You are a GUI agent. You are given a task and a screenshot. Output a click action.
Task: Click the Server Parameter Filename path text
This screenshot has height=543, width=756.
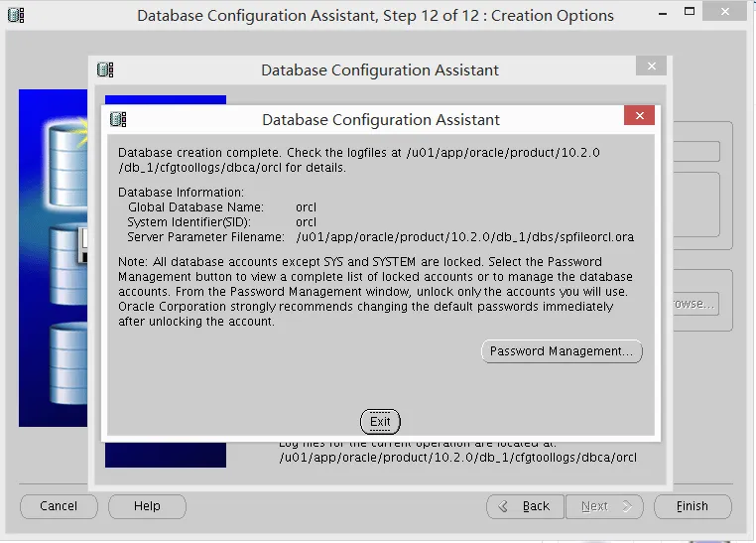pos(464,237)
